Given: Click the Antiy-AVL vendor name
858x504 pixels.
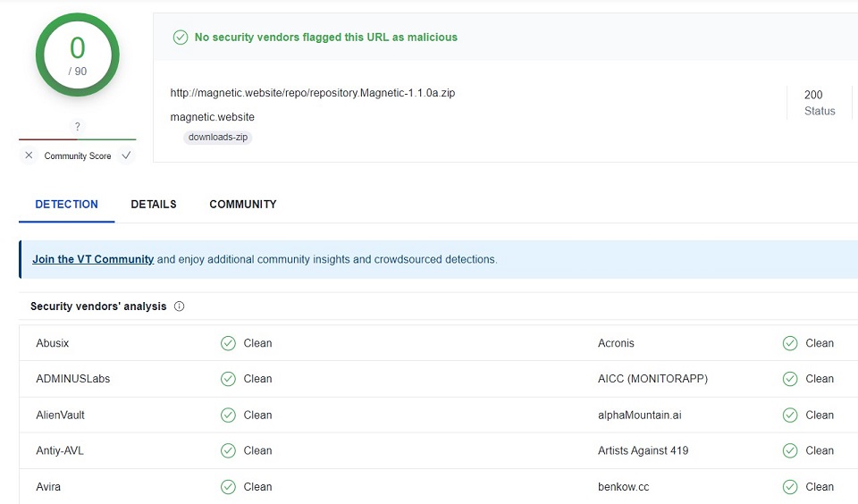Looking at the screenshot, I should coord(60,450).
